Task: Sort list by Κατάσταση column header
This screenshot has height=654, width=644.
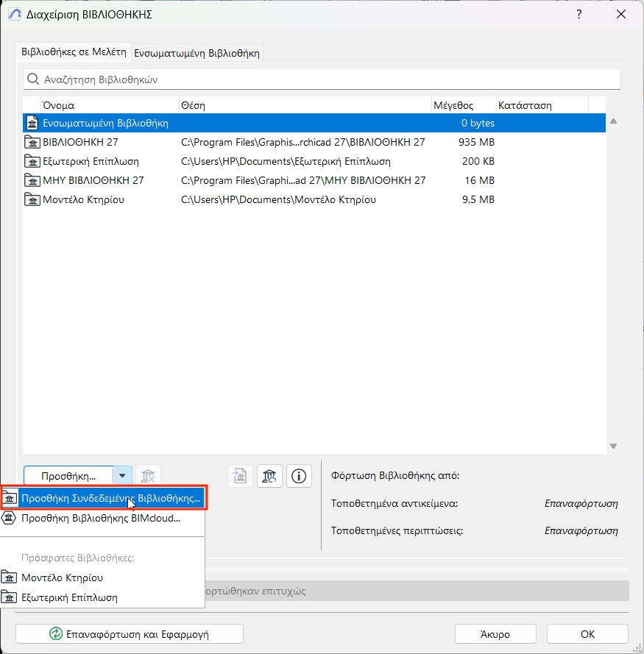Action: (542, 105)
